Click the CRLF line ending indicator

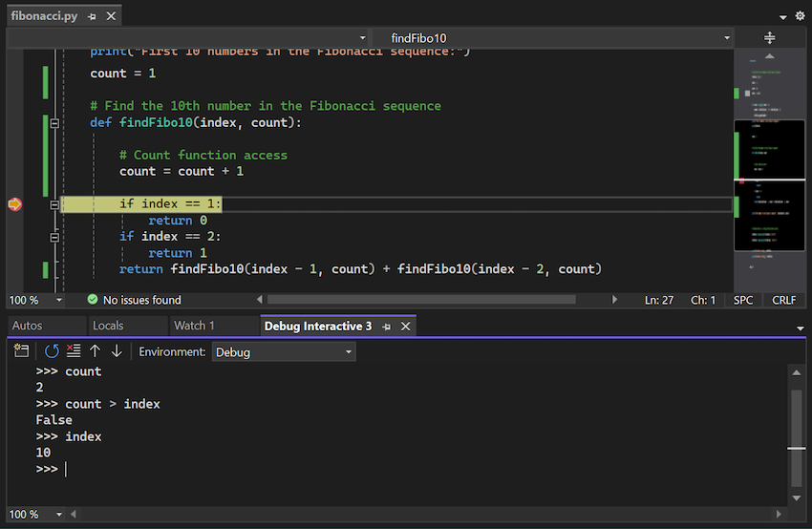(x=783, y=300)
